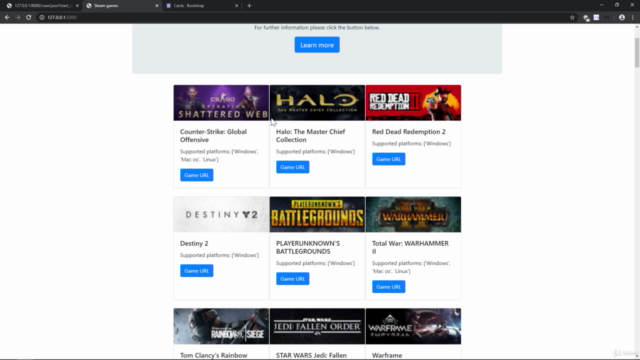This screenshot has height=360, width=640.
Task: Close the Steam games tab
Action: pyautogui.click(x=157, y=6)
